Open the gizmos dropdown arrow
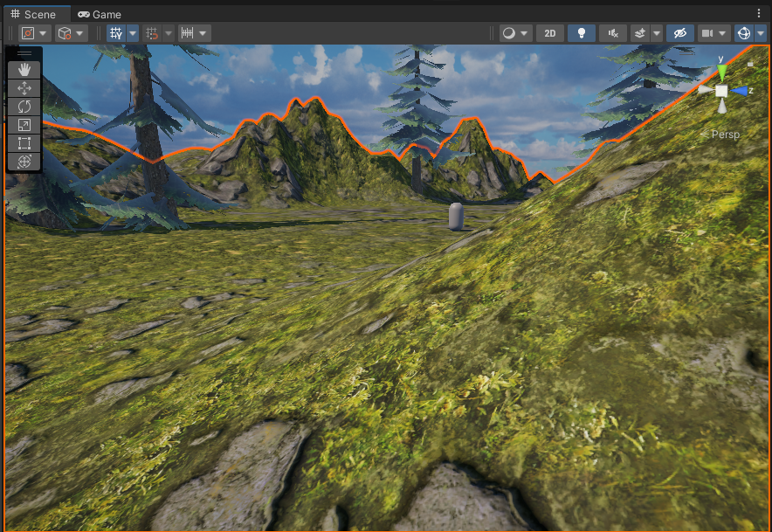This screenshot has height=532, width=772. pyautogui.click(x=761, y=33)
